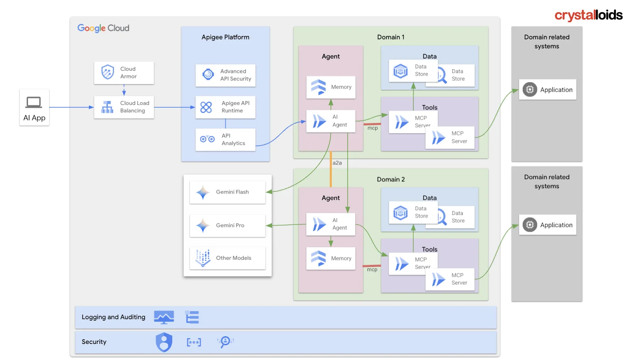This screenshot has height=364, width=630.
Task: Click the "Security" bar label
Action: point(94,342)
